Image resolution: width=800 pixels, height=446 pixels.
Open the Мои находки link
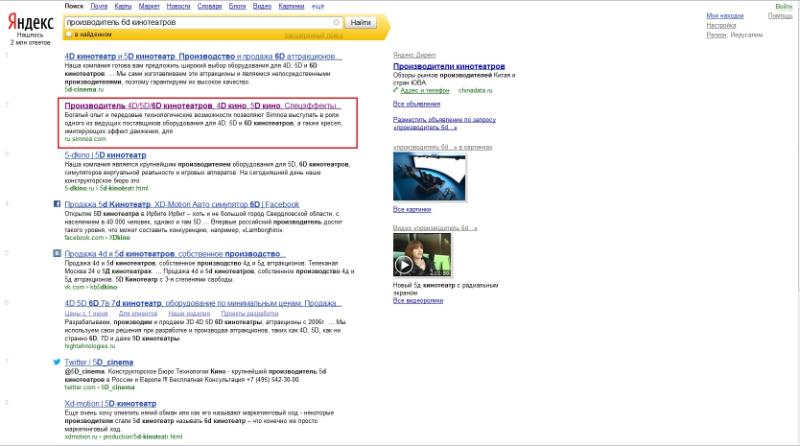click(725, 16)
